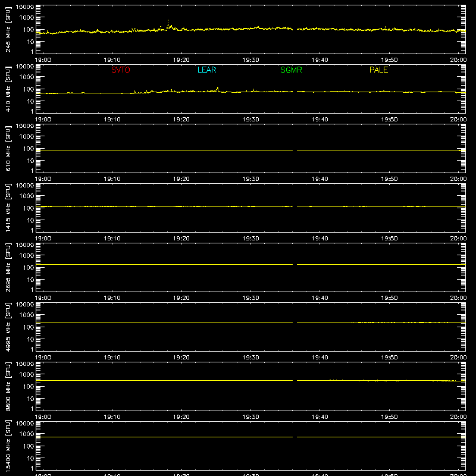
Task: Click the 1000 tick label on 410 MHz axis
Action: click(x=27, y=77)
